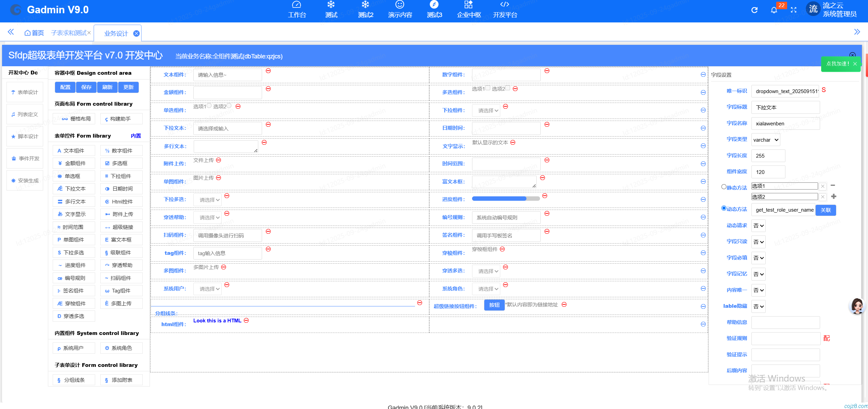Click the red remove icon beside 文本组件 field
Image resolution: width=868 pixels, height=409 pixels.
point(268,71)
